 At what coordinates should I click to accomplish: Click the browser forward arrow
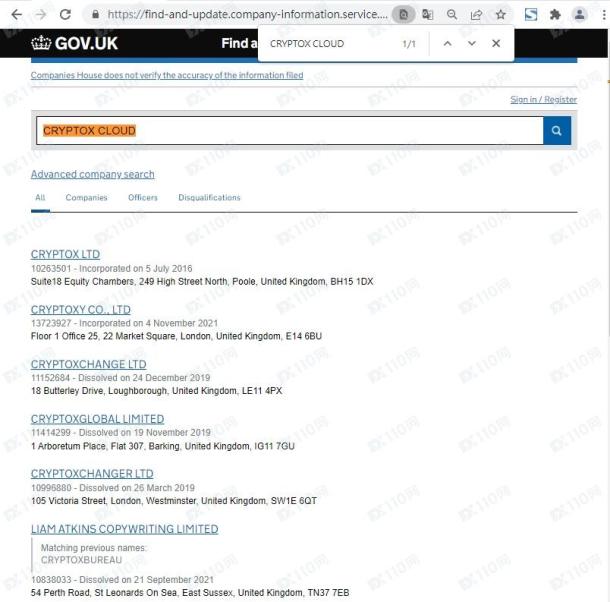(x=41, y=15)
